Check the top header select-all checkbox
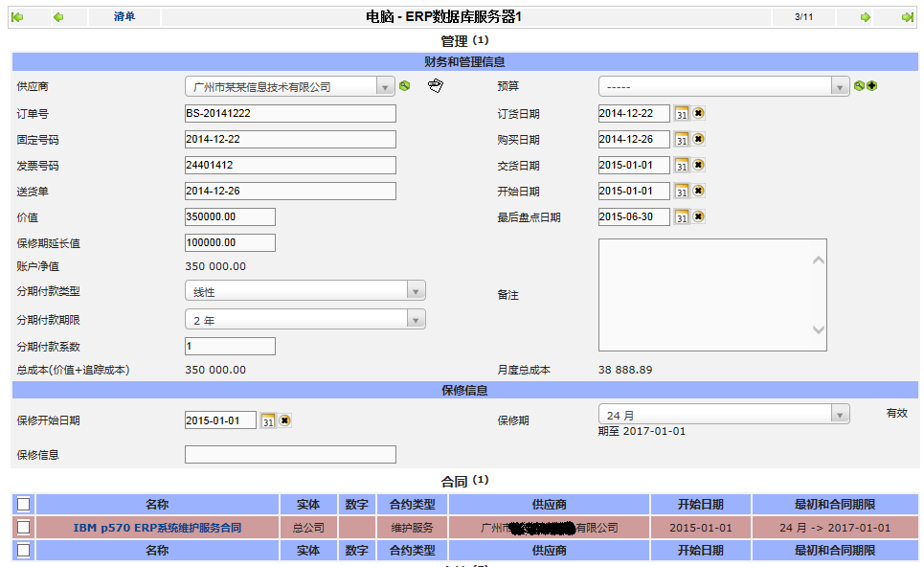Screen dimensions: 924x567 [x=24, y=504]
